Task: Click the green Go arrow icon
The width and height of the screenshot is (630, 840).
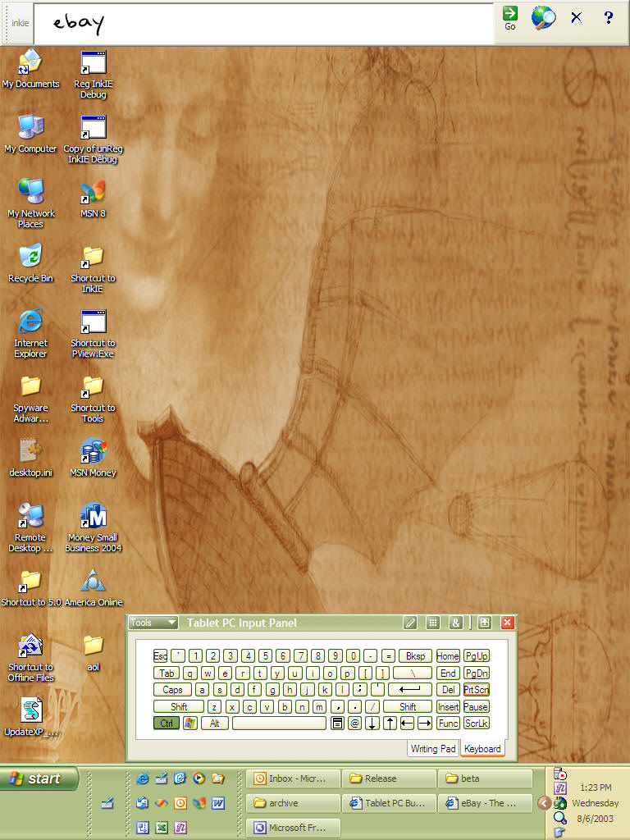Action: [x=509, y=13]
